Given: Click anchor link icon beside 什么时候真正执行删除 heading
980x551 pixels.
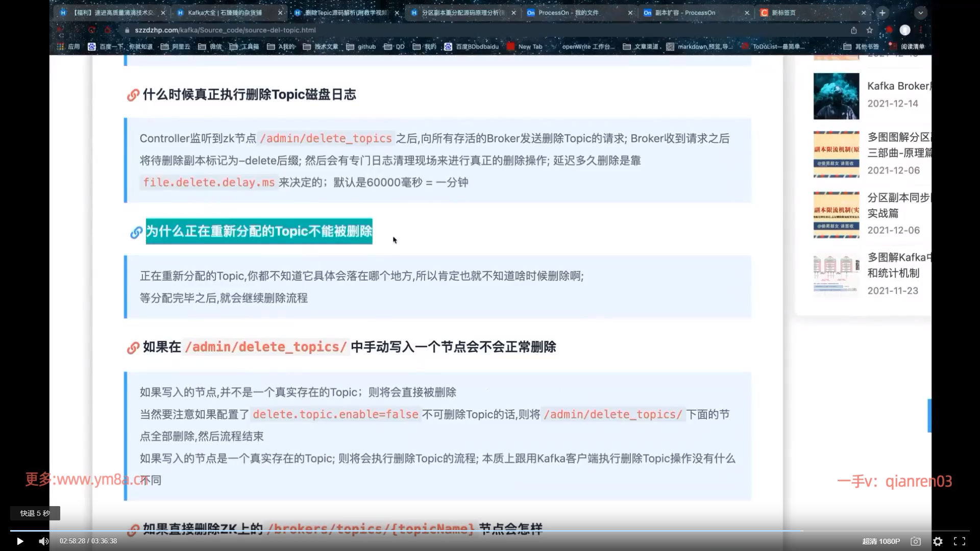Looking at the screenshot, I should click(x=133, y=95).
